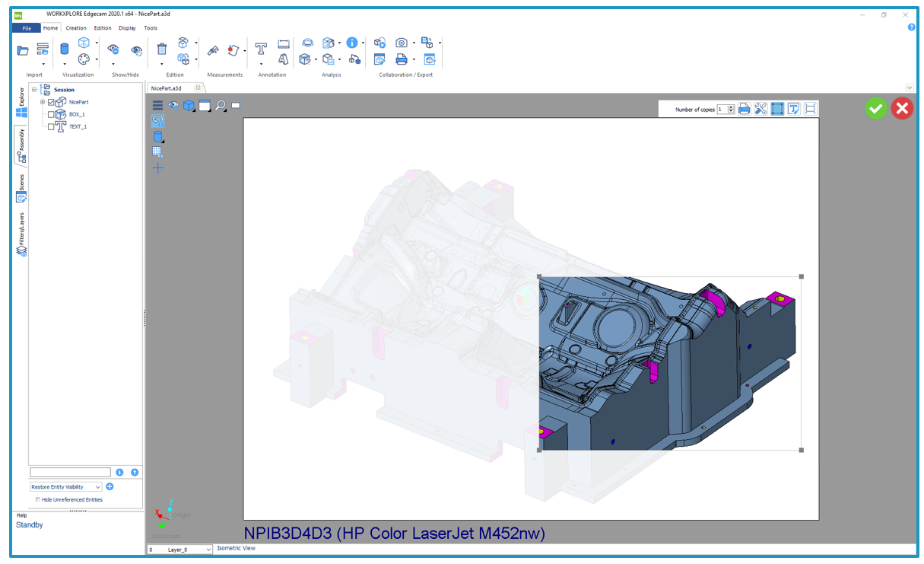Switch to the Tools ribbon tab

(x=151, y=28)
